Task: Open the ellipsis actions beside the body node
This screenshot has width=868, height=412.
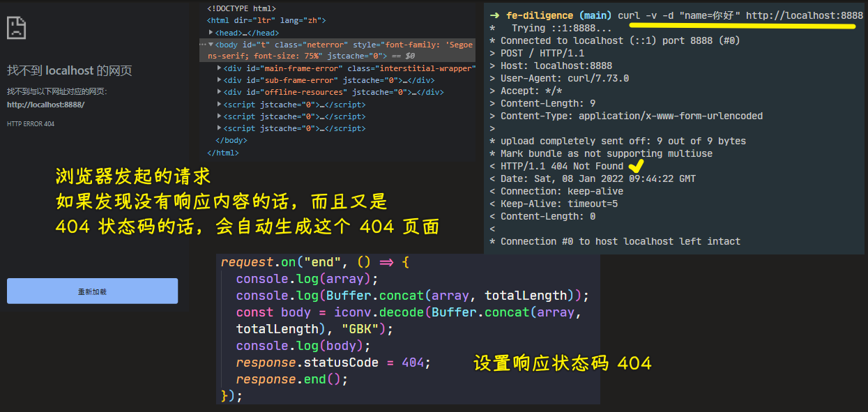Action: tap(203, 44)
